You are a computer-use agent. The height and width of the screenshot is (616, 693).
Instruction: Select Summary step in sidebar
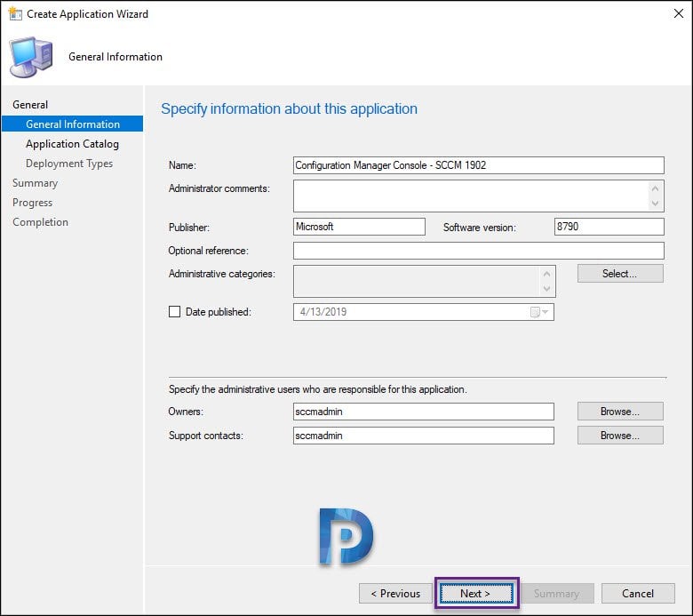(x=35, y=183)
